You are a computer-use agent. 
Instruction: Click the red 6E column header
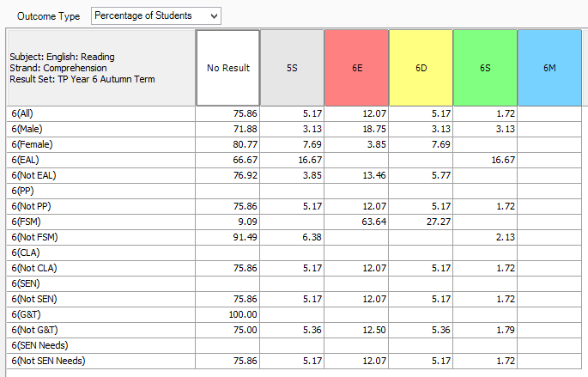(356, 68)
